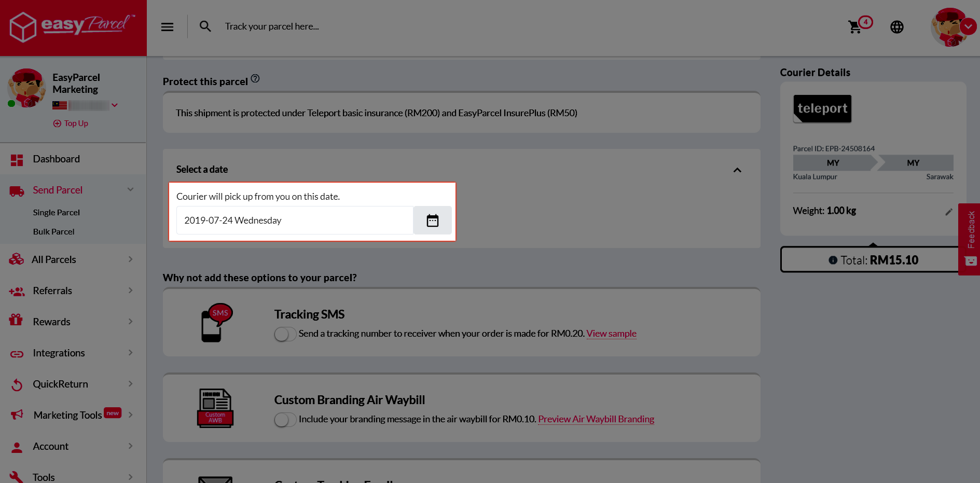The width and height of the screenshot is (980, 483).
Task: Select Bulk Parcel submenu item
Action: point(53,232)
